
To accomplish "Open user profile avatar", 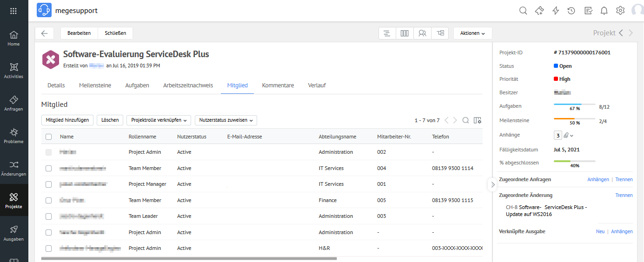I will coord(637,11).
